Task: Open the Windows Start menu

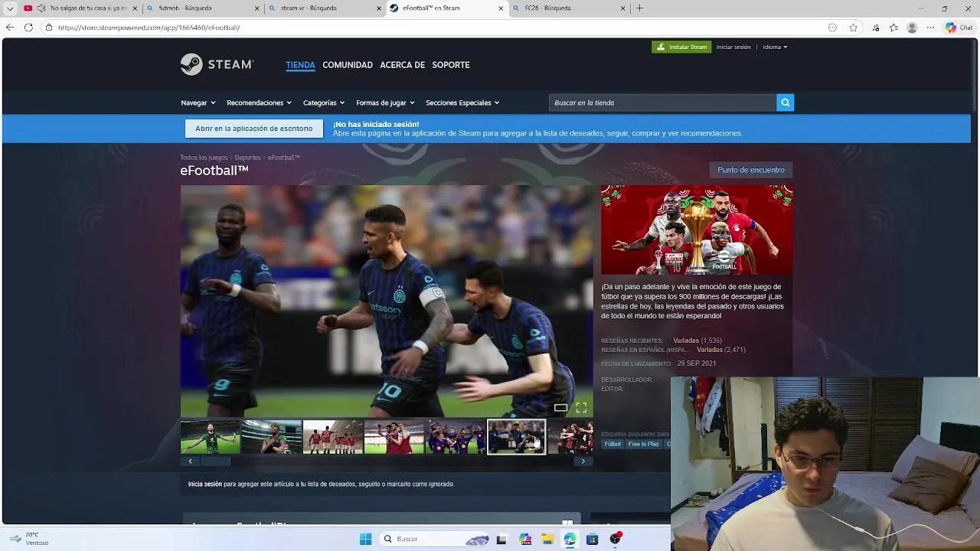Action: point(365,539)
